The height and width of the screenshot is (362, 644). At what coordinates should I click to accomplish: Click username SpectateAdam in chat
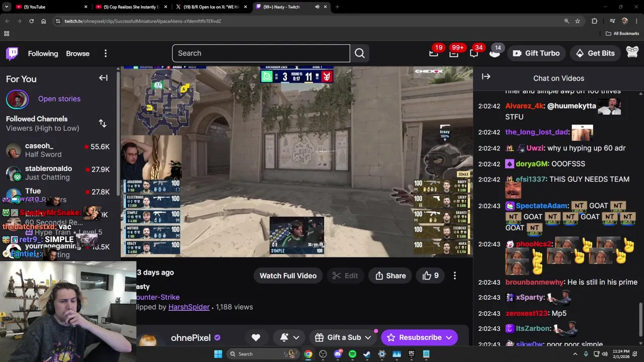point(542,206)
